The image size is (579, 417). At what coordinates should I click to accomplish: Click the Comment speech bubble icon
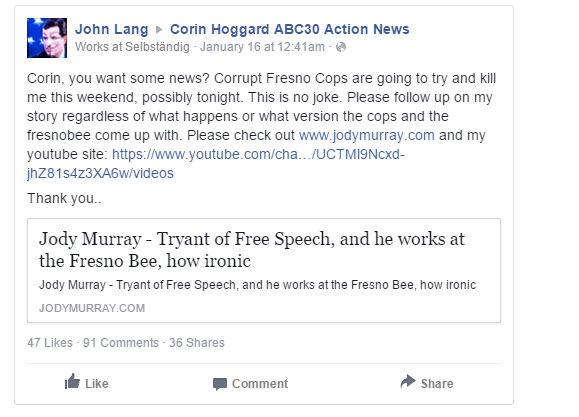pos(220,384)
